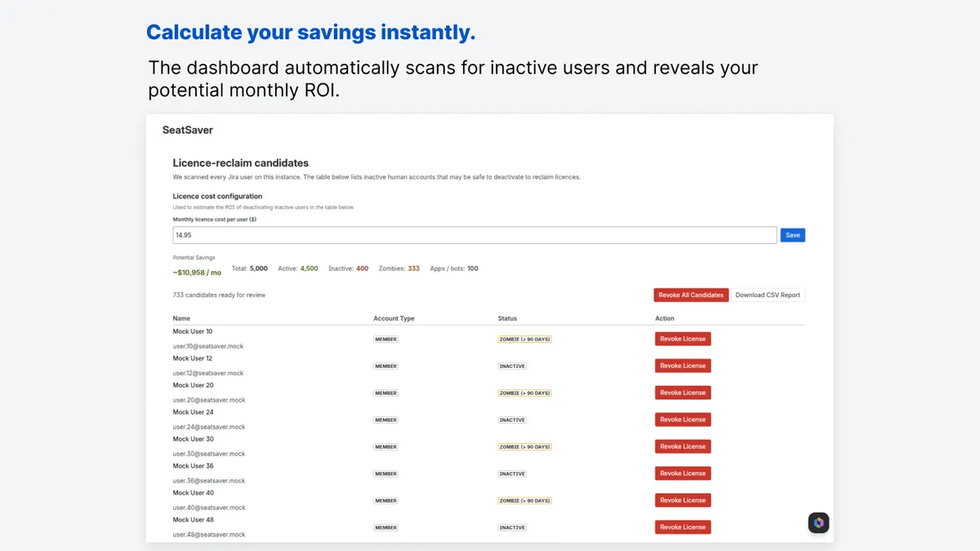Click email user.12@seatsaver.mock
The image size is (980, 551).
coord(209,373)
